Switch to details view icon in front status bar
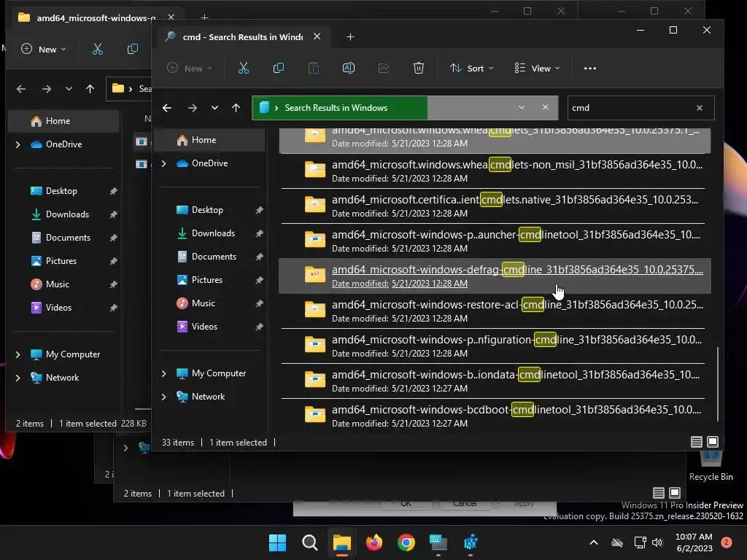The height and width of the screenshot is (560, 747). (x=697, y=442)
